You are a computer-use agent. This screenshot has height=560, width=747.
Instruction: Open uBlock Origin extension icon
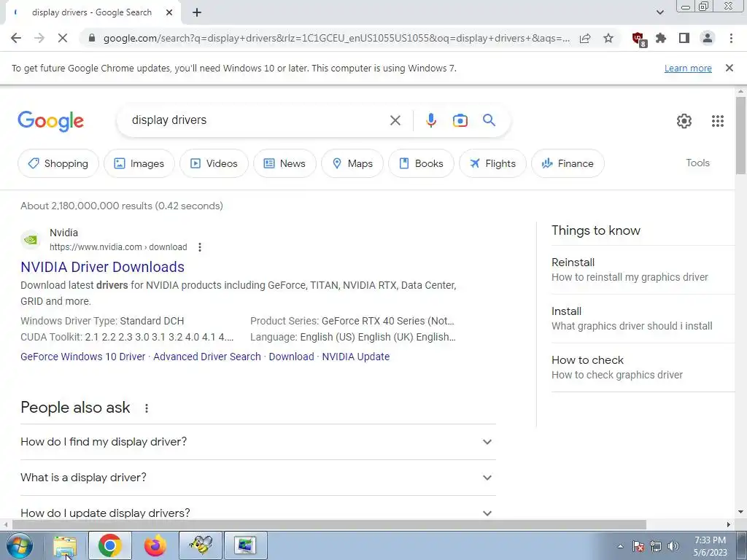click(x=638, y=39)
